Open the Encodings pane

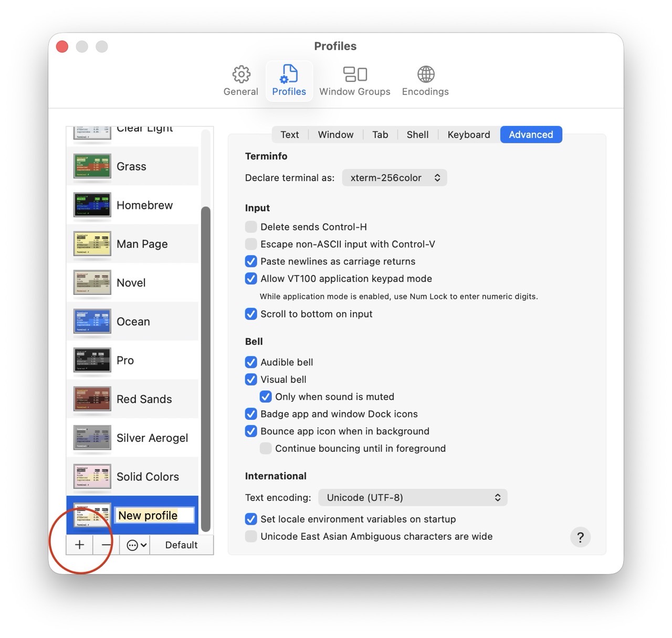coord(425,81)
